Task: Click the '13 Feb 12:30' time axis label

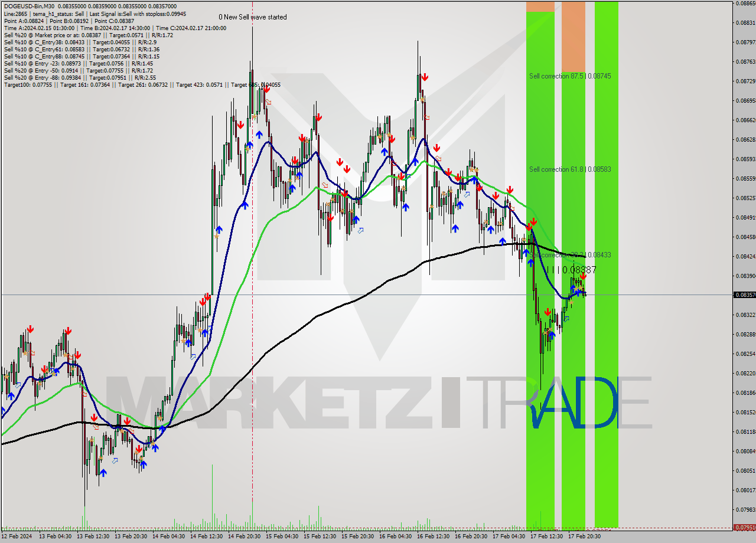Action: coord(94,537)
